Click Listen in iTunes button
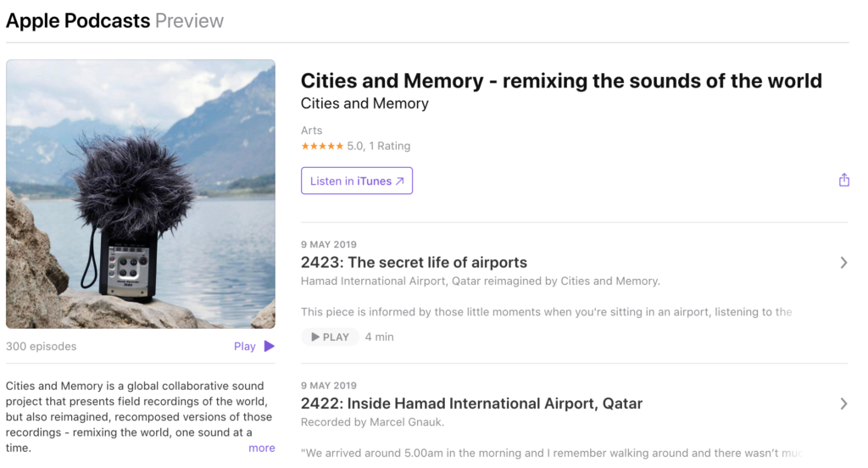The image size is (868, 468). click(x=357, y=181)
